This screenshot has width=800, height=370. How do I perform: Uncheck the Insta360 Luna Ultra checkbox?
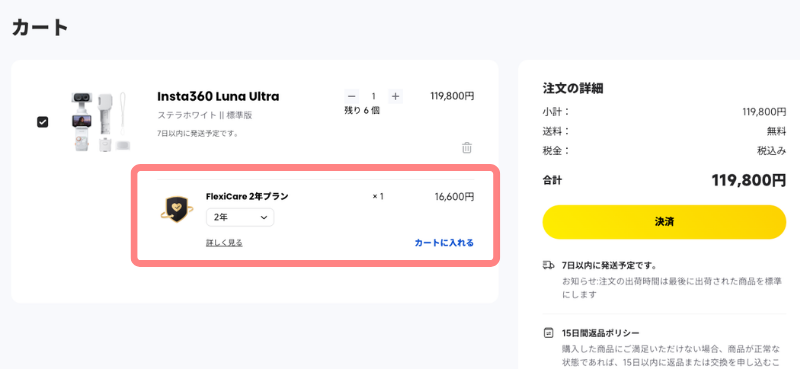click(x=43, y=122)
